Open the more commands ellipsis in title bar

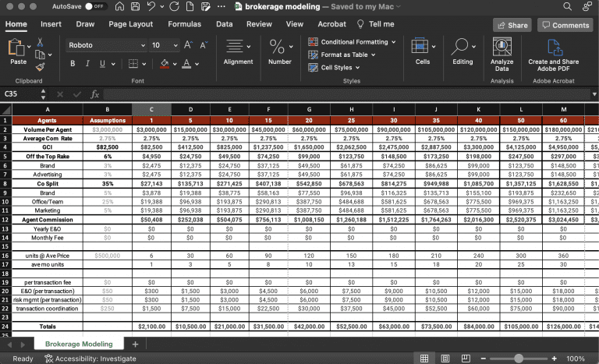(x=222, y=6)
